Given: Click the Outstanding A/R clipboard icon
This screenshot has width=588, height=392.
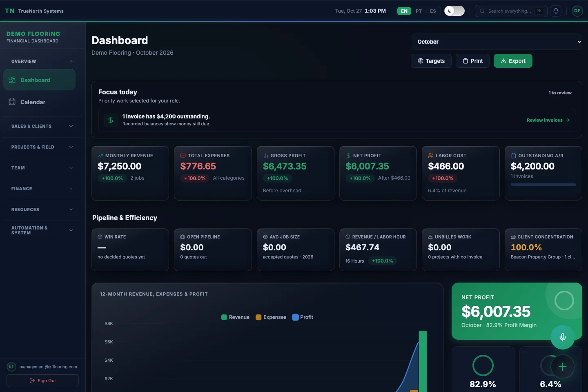Looking at the screenshot, I should coord(514,156).
